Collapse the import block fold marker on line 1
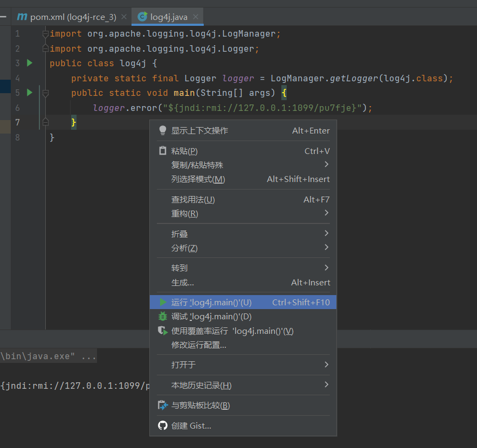This screenshot has width=477, height=448. pos(45,34)
